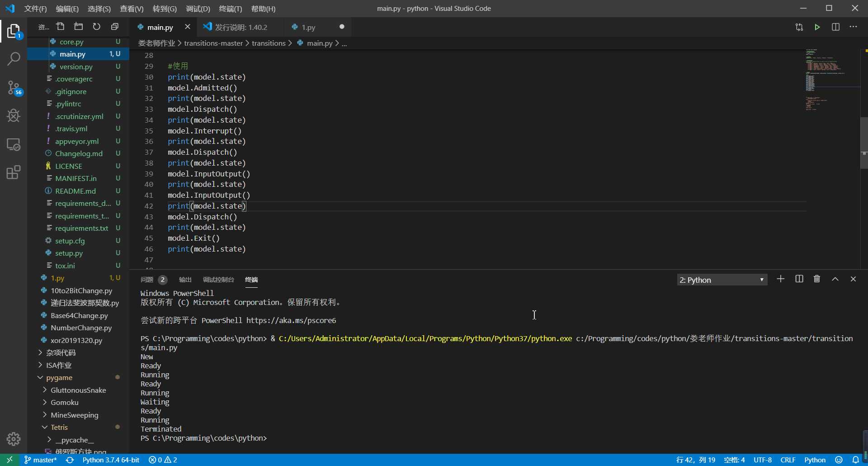Open errors and warnings count
Image resolution: width=868 pixels, height=466 pixels.
[x=163, y=460]
